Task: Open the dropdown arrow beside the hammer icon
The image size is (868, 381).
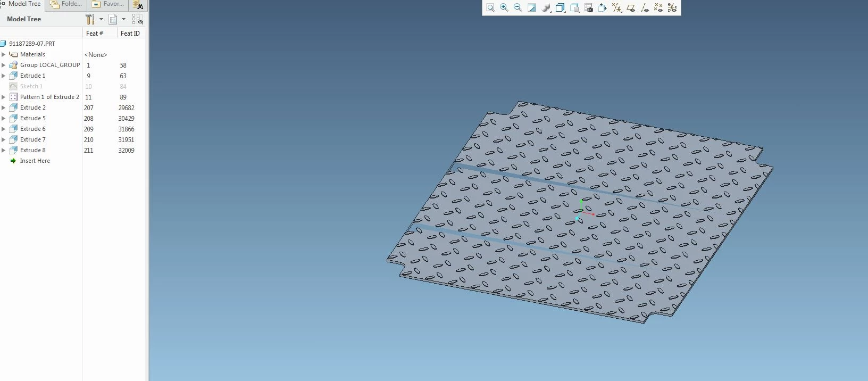Action: tap(101, 19)
